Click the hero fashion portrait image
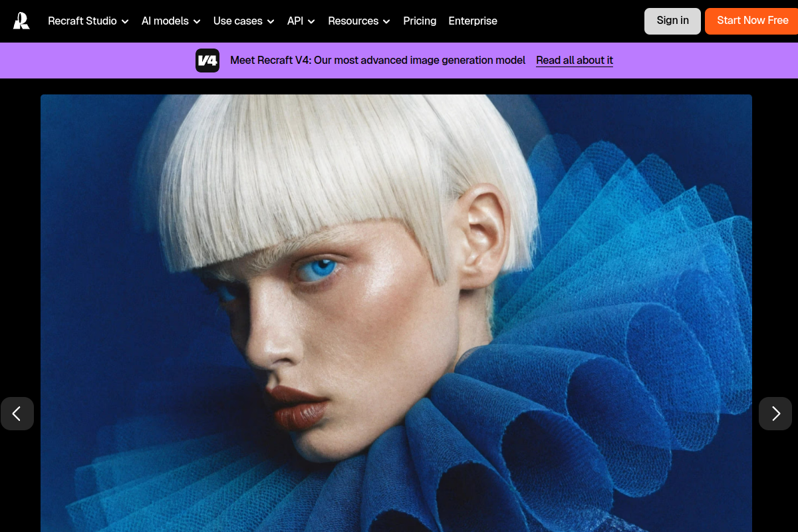 [396, 313]
